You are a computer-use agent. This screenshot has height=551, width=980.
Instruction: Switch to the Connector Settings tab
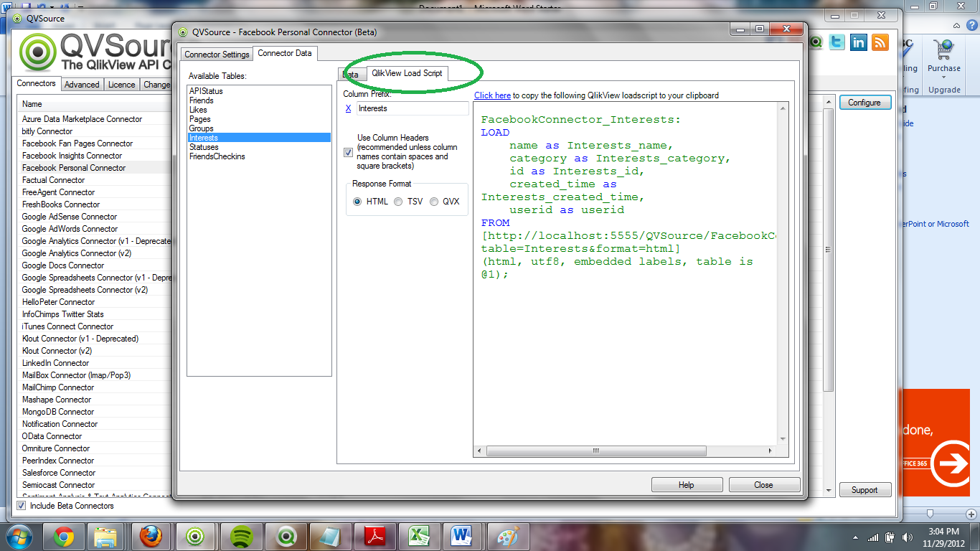click(x=217, y=55)
